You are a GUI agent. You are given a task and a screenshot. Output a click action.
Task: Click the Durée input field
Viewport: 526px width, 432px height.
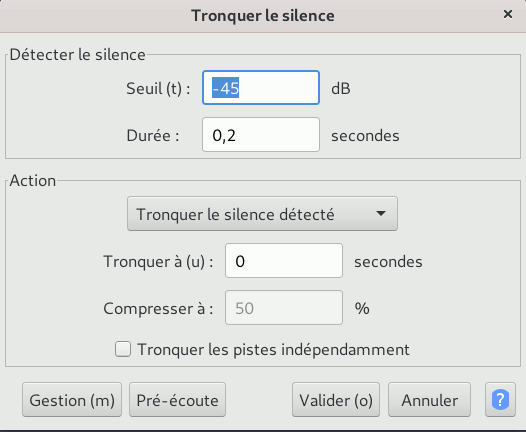pos(261,134)
